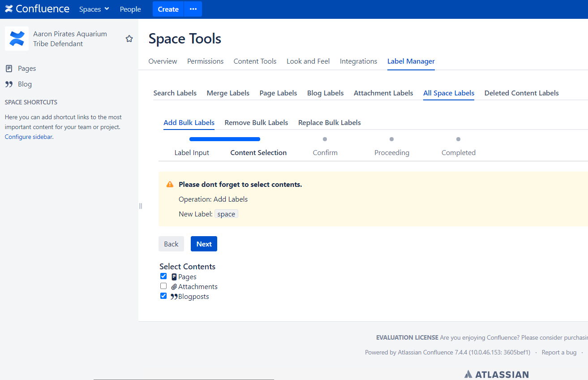Uncheck the Pages checkbox
The height and width of the screenshot is (380, 588).
click(163, 276)
